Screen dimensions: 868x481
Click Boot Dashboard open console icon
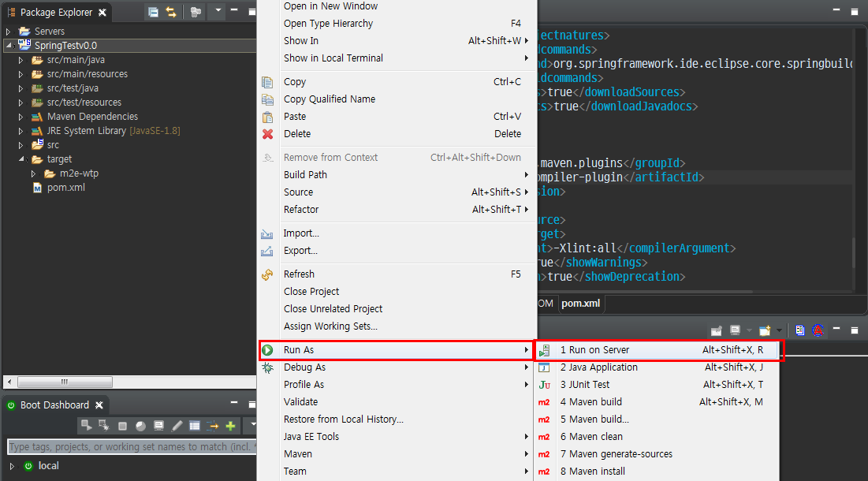coord(158,426)
